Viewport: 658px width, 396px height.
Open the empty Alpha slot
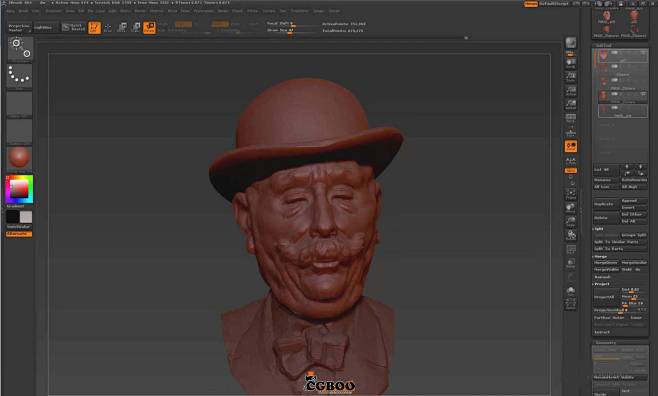coord(20,103)
